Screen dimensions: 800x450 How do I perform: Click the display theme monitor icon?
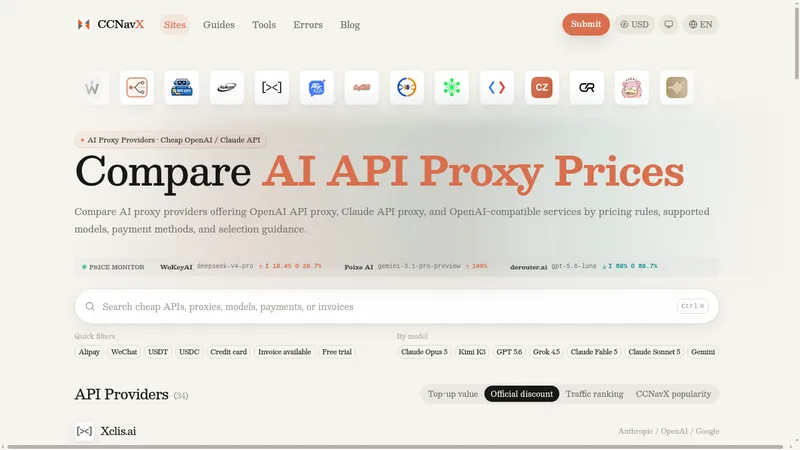point(668,24)
